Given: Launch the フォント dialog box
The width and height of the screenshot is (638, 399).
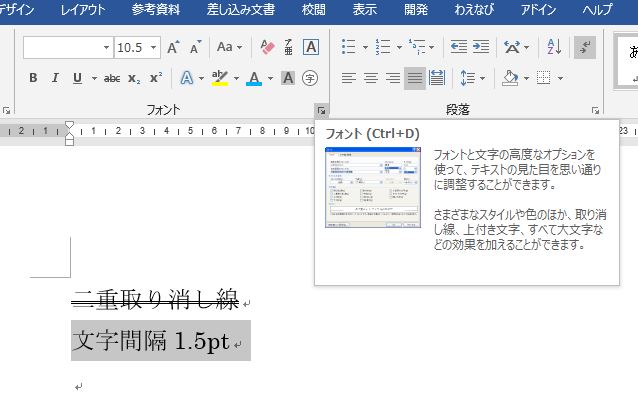Looking at the screenshot, I should coord(321,110).
